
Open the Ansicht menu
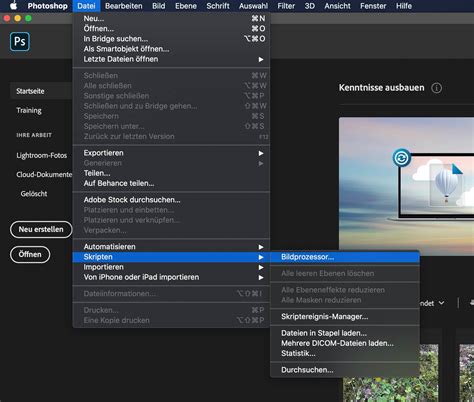(337, 6)
